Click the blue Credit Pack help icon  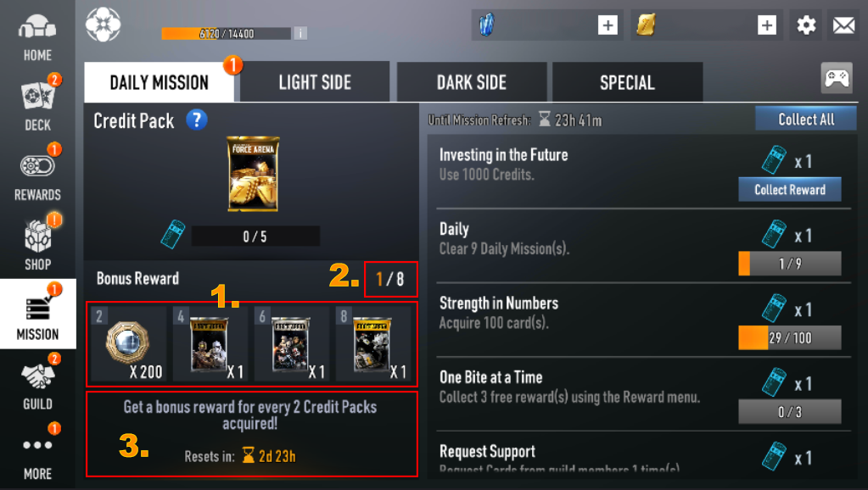[197, 120]
